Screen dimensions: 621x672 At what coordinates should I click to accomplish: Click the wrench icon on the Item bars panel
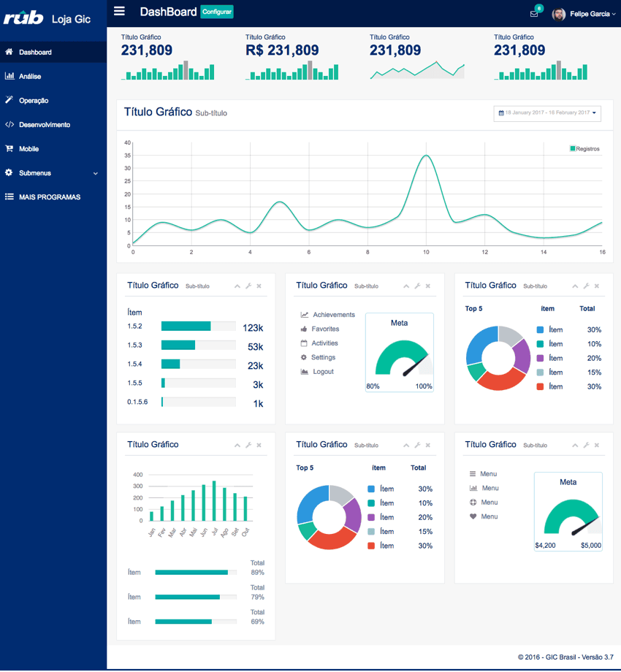click(248, 286)
